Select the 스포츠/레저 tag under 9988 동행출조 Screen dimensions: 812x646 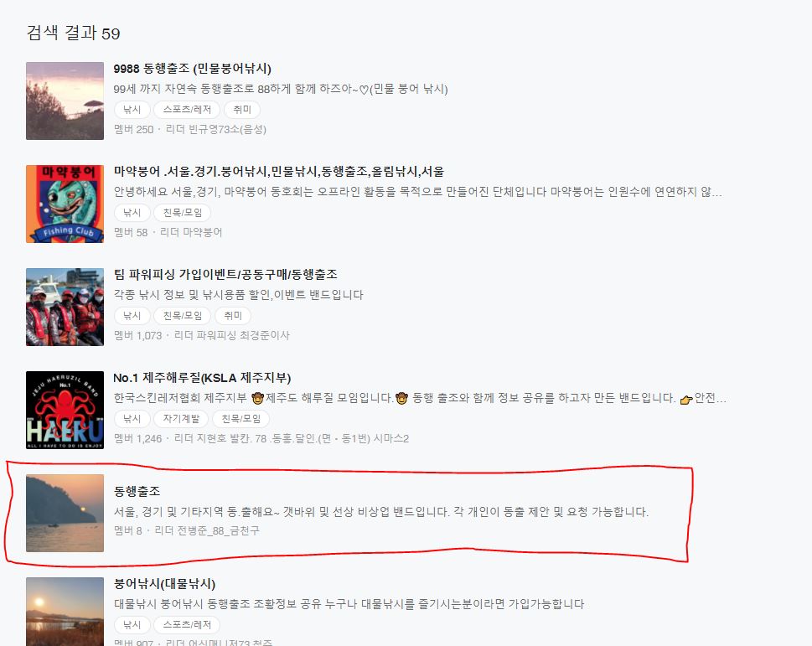click(x=187, y=109)
